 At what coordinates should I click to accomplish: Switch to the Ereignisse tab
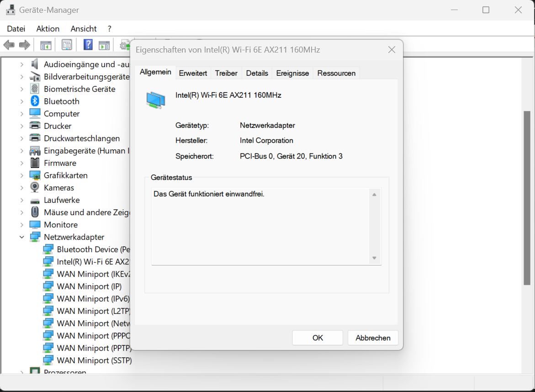click(x=292, y=73)
